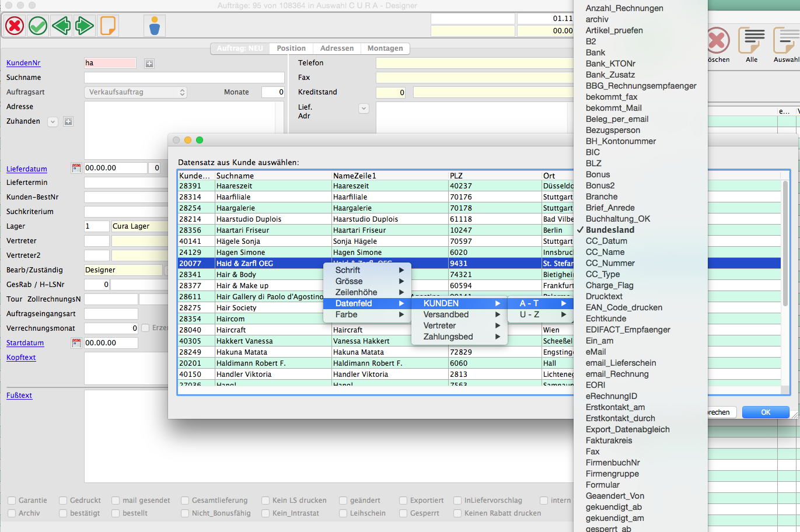Viewport: 800px width, 532px height.
Task: Enable the Keinen Rabatt drucken checkbox
Action: pos(457,513)
